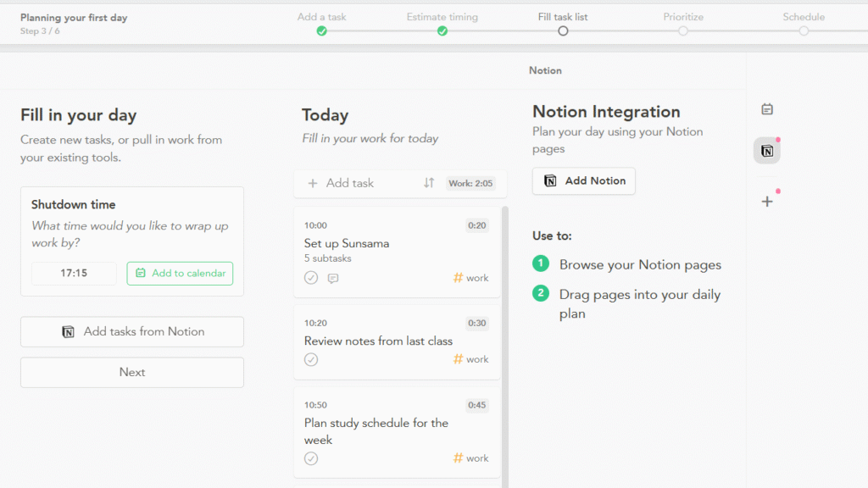Mark Set up Sunsama as complete
Screen dimensions: 868x488
coord(311,278)
